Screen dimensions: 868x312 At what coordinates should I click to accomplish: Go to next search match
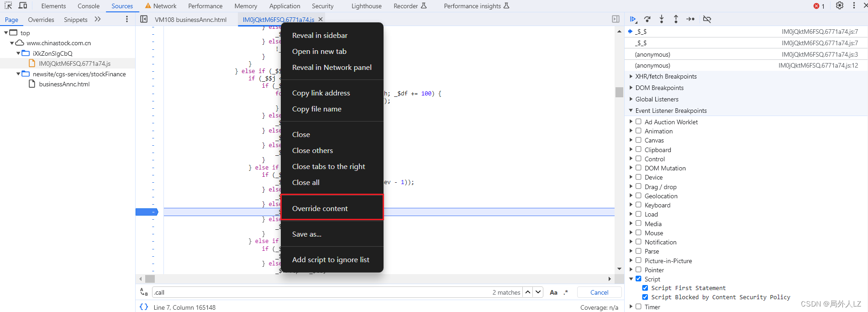538,292
